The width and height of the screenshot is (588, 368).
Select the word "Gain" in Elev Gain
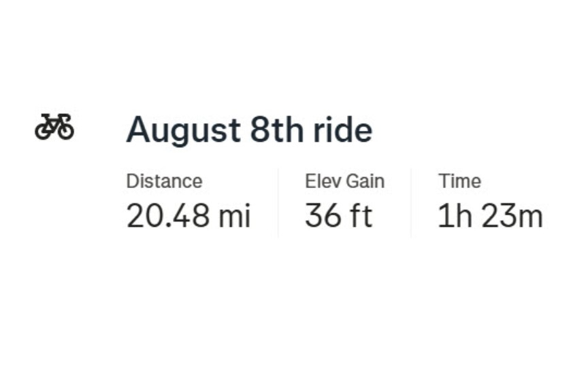click(365, 181)
